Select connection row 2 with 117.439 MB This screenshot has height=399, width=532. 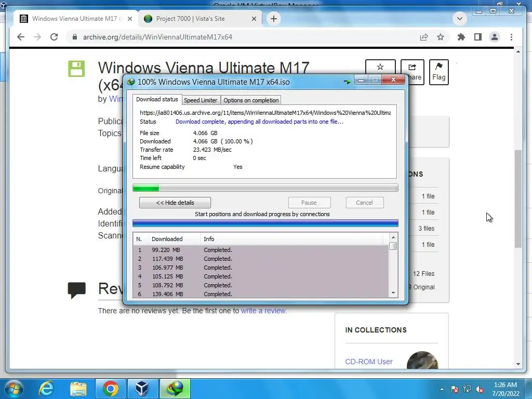click(261, 259)
